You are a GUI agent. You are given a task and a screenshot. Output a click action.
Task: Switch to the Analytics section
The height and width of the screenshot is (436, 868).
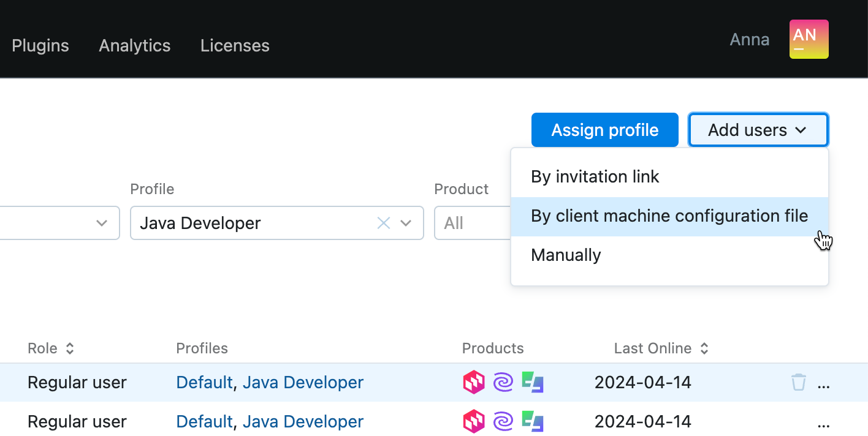click(134, 45)
